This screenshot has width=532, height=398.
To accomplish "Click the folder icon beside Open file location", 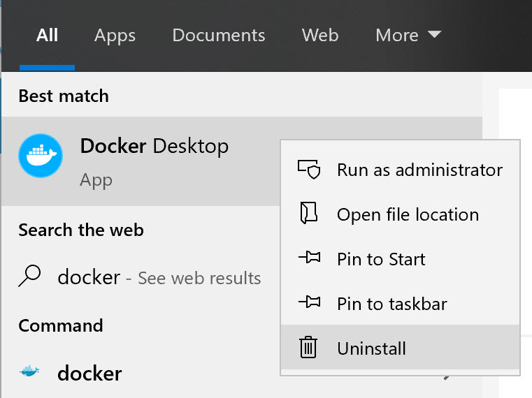I will coord(308,214).
